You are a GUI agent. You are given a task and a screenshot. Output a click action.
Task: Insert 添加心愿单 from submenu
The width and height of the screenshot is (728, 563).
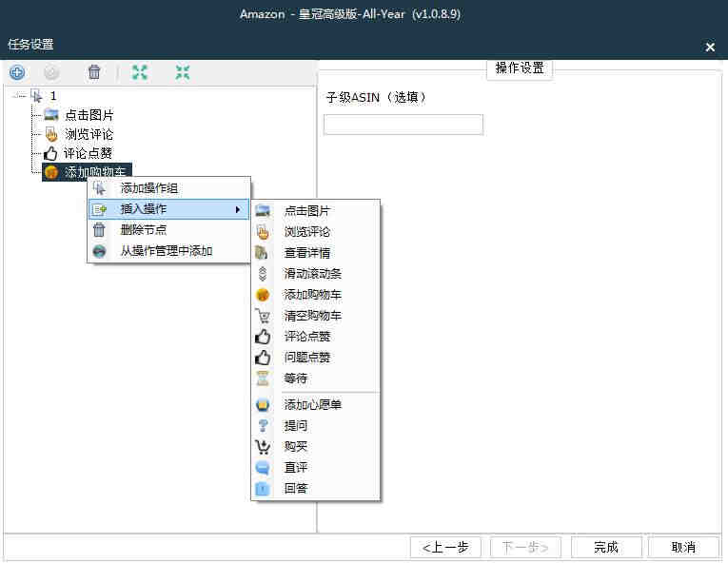316,405
